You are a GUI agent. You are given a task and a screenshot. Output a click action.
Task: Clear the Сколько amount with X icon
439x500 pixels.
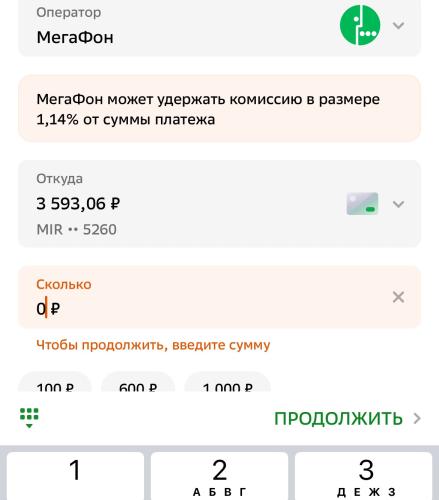coord(399,297)
